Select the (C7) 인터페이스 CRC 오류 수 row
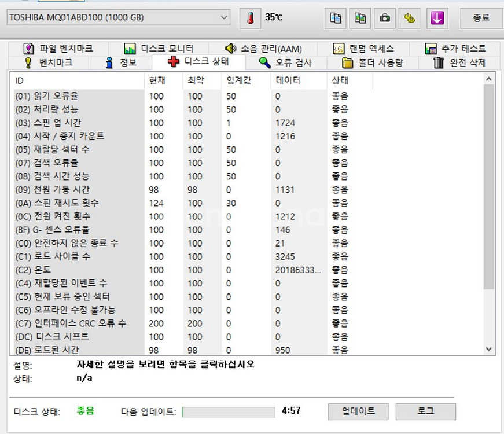Viewport: 504px width, 434px height. (x=193, y=323)
